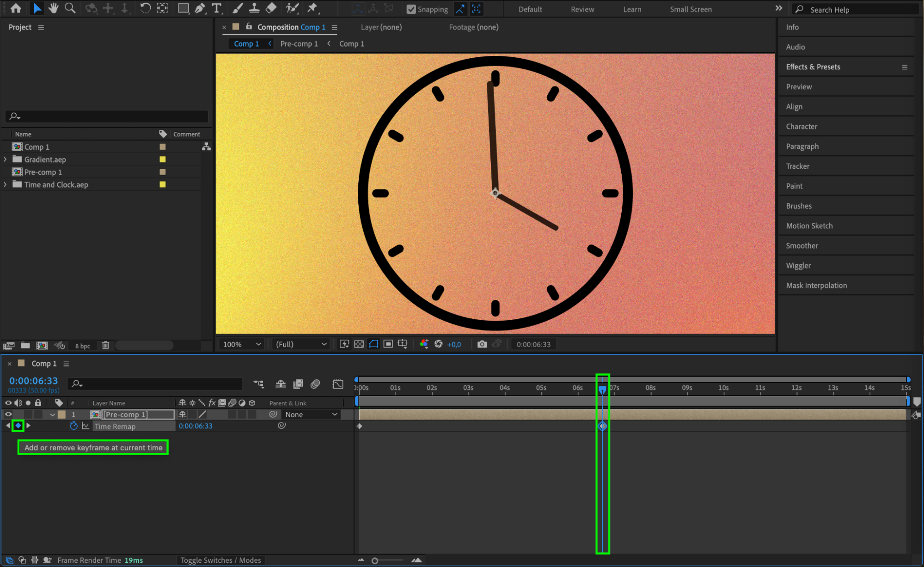Select the Hand tool
Screen dimensions: 924x567
tap(54, 8)
